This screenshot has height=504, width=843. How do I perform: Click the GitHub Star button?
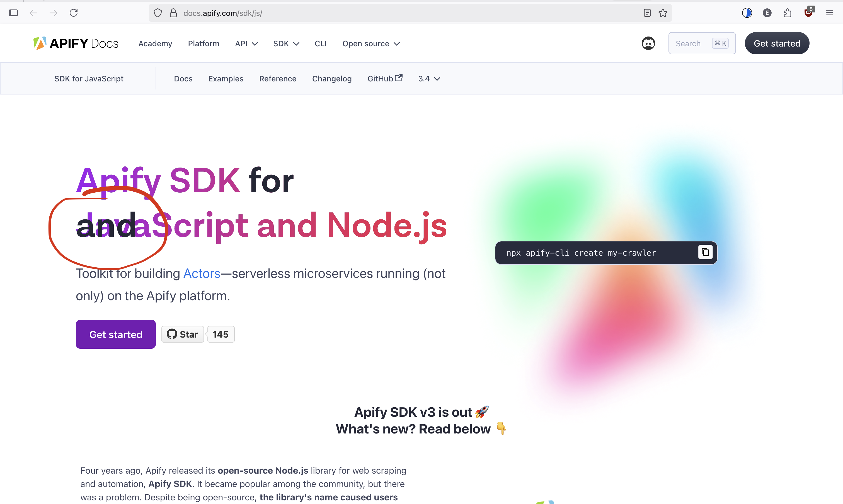(182, 334)
